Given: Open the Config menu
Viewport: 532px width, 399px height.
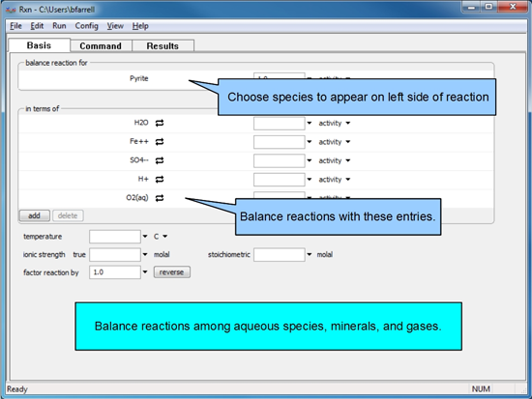Looking at the screenshot, I should point(86,26).
